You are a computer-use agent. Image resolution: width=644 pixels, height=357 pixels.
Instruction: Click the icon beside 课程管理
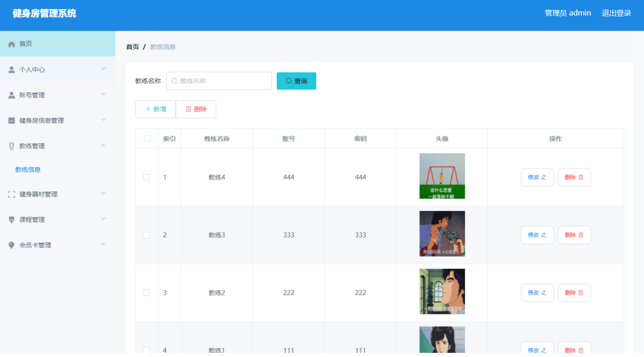(12, 220)
